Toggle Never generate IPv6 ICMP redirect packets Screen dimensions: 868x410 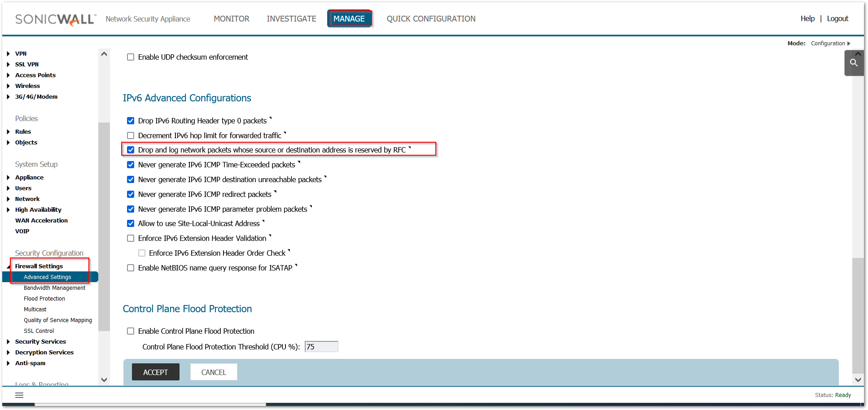click(x=131, y=194)
